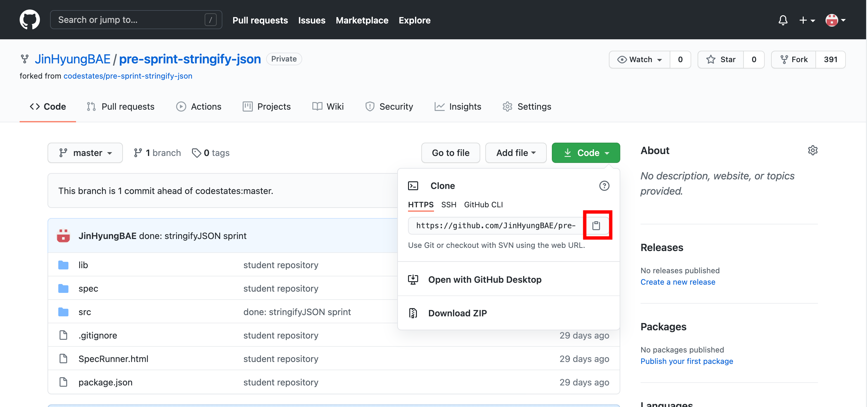The height and width of the screenshot is (407, 868).
Task: Click the Clone help question-mark icon
Action: 604,186
